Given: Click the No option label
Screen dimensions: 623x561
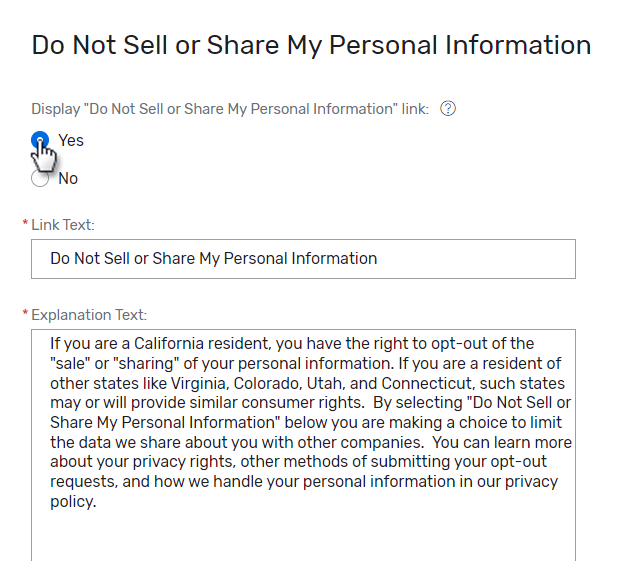Looking at the screenshot, I should (68, 179).
